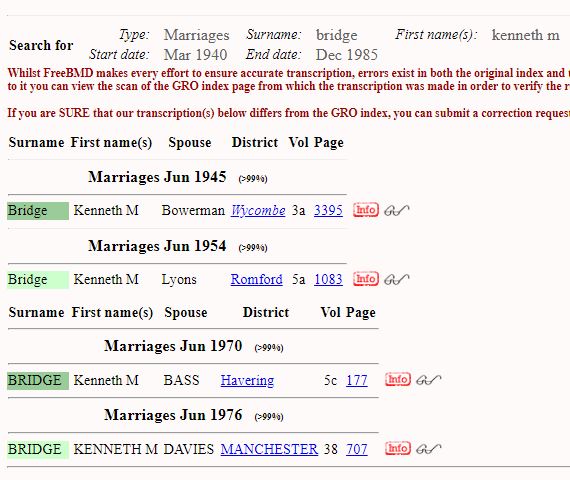
Task: Select the light green BRIDGE surname cell for 1976
Action: coord(38,449)
